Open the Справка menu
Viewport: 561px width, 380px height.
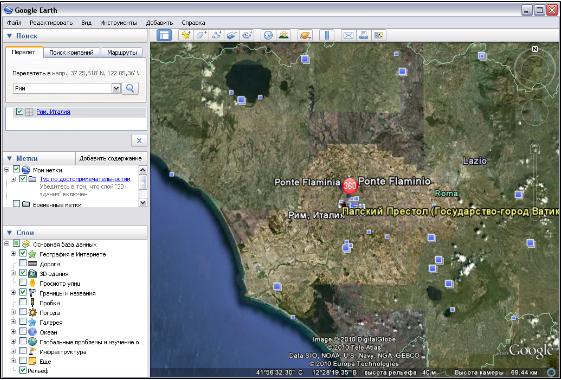point(193,23)
